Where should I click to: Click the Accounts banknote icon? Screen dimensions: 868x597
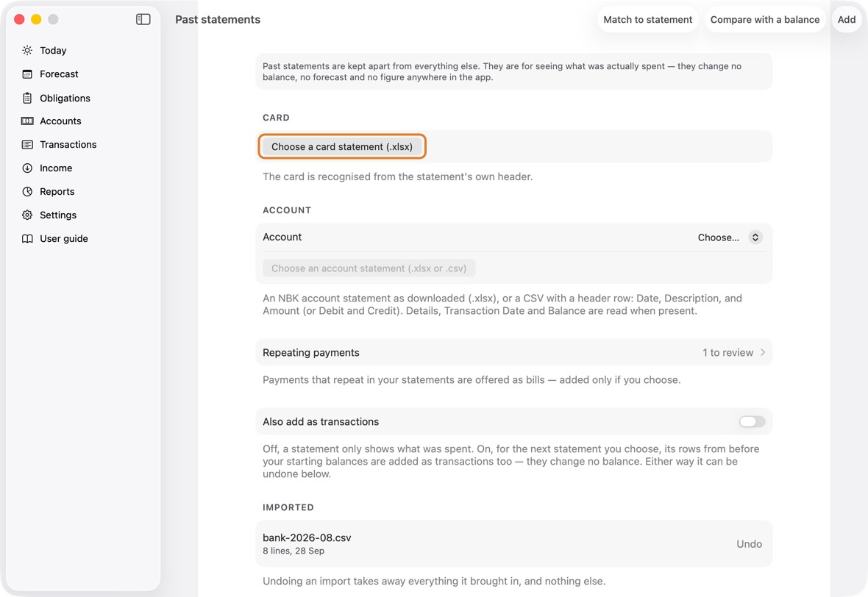(27, 121)
